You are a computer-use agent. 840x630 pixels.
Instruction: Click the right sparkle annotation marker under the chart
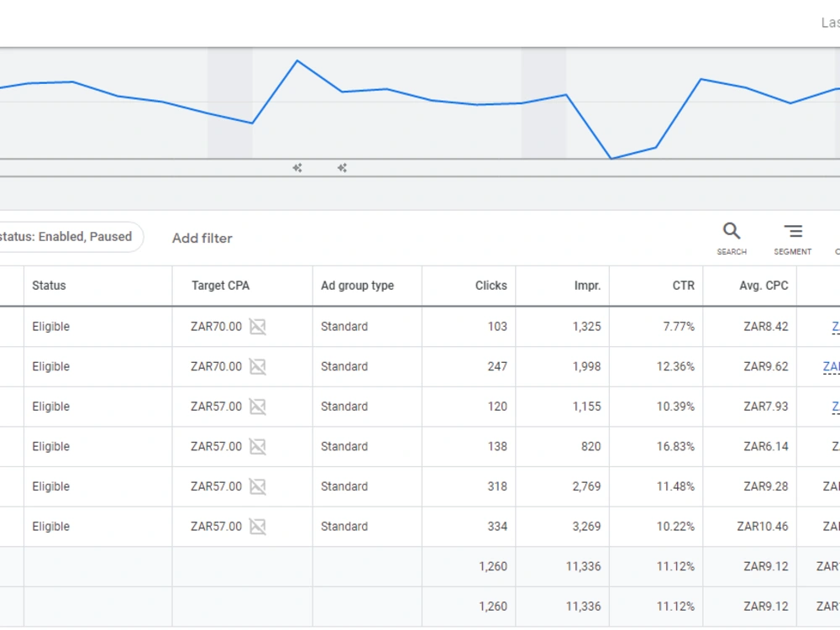[343, 168]
